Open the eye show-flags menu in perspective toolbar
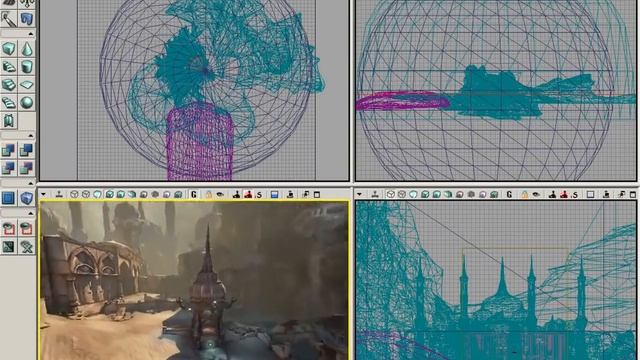Image resolution: width=640 pixels, height=360 pixels. click(x=220, y=195)
